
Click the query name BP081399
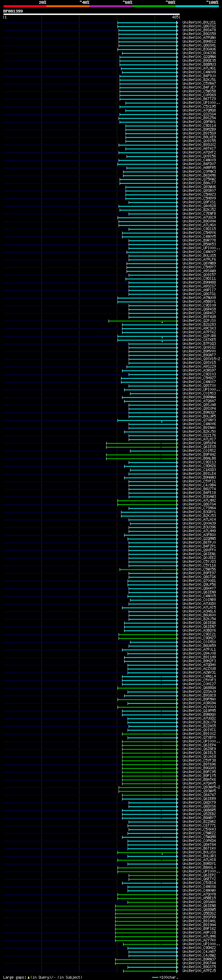13,11
